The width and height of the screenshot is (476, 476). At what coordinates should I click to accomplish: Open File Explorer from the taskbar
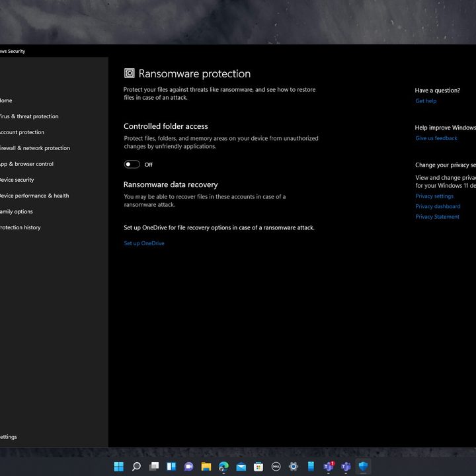(206, 466)
